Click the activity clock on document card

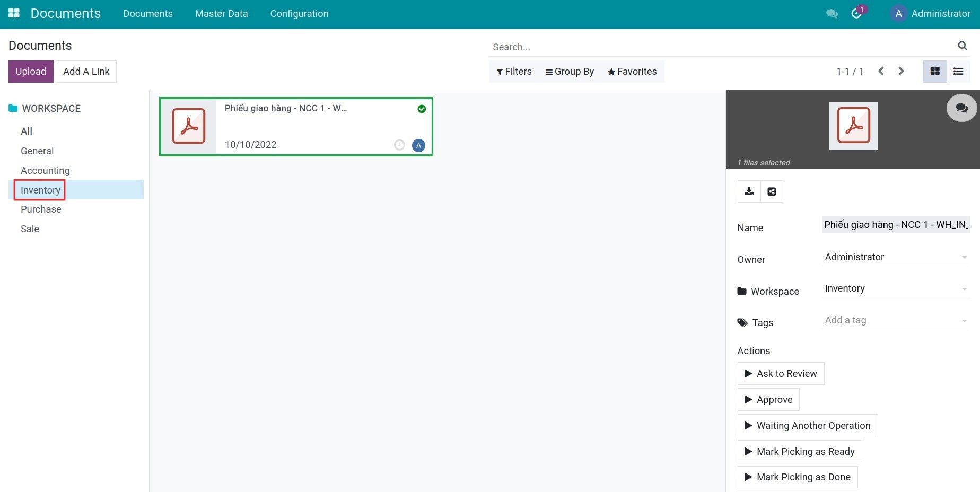(x=399, y=145)
